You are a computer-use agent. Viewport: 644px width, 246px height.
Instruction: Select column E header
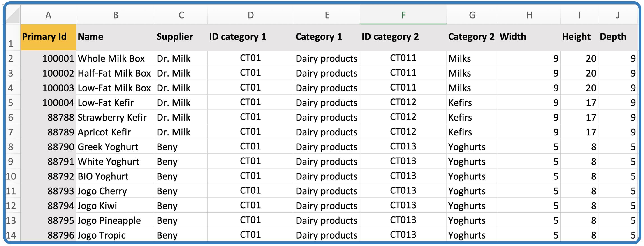click(327, 15)
